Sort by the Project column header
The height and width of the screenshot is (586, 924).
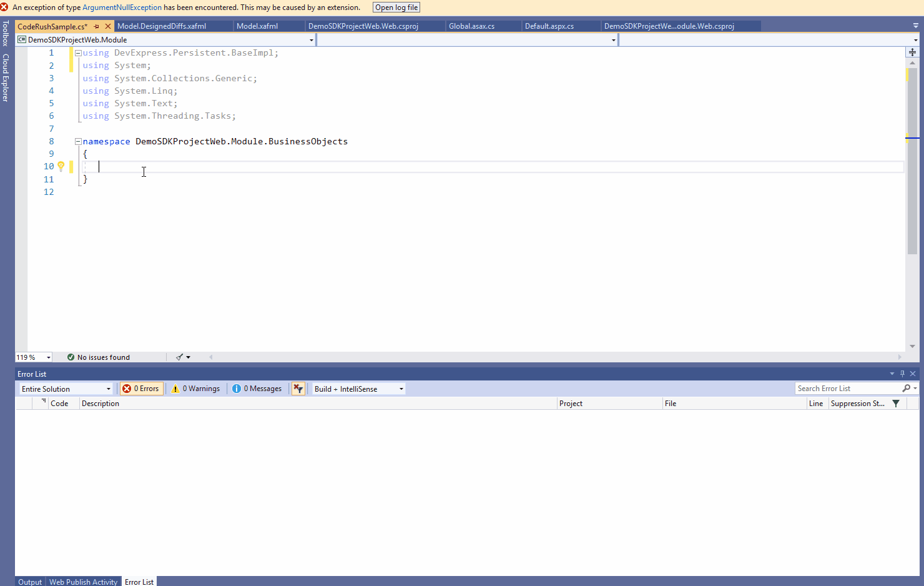click(x=609, y=404)
